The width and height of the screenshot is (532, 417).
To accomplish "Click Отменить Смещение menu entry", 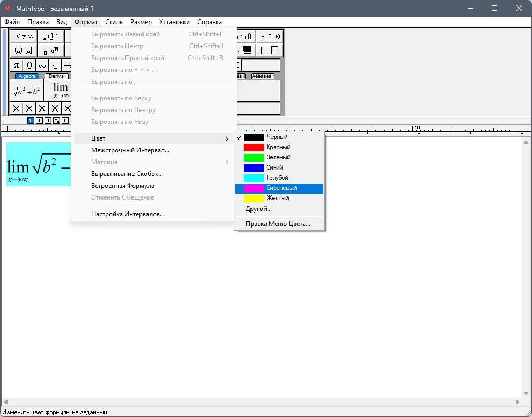I will coord(153,197).
